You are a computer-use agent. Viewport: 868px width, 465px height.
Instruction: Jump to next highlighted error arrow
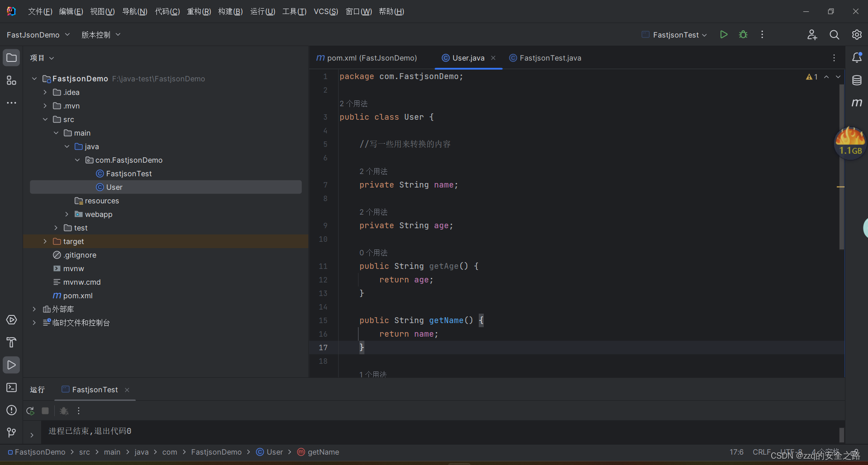pos(838,77)
